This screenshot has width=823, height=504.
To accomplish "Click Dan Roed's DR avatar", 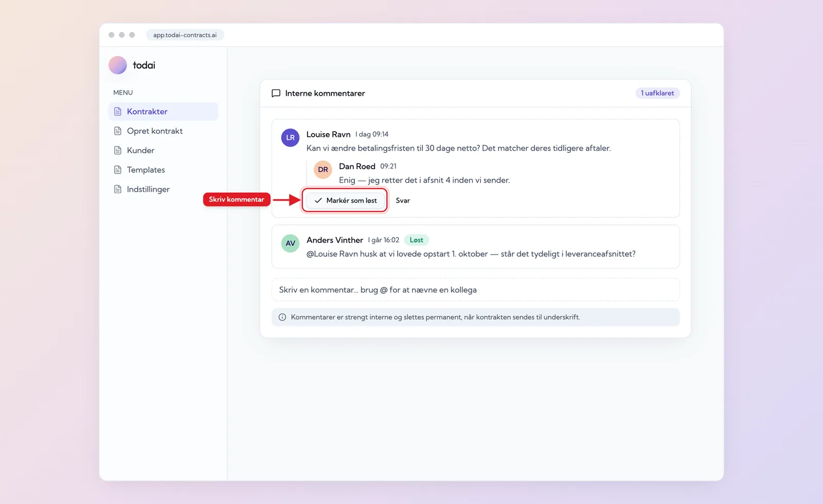I will coord(323,170).
